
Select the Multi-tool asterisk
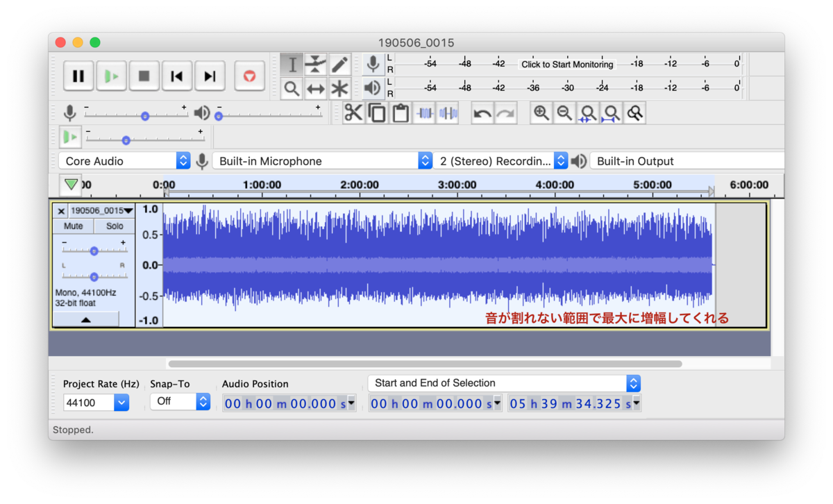tap(339, 88)
